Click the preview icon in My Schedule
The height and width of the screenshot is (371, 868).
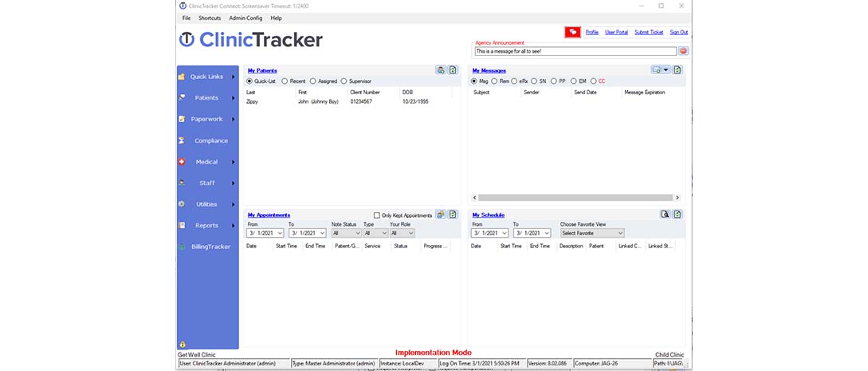tap(665, 215)
